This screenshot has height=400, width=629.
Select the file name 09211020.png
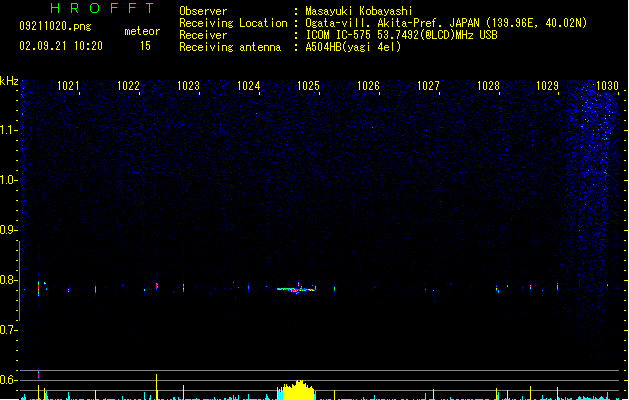tap(55, 26)
